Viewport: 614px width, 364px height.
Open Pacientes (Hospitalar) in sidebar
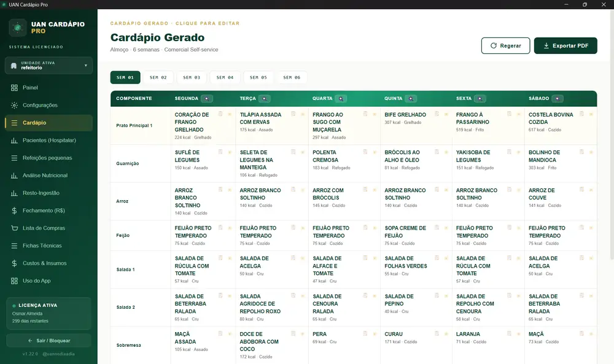click(x=49, y=140)
